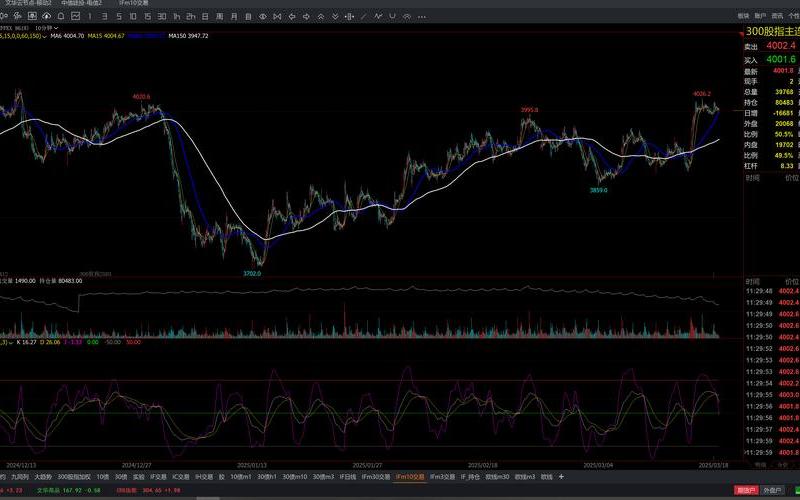The width and height of the screenshot is (800, 500).
Task: Click the plus icon to add a tab
Action: point(561,477)
